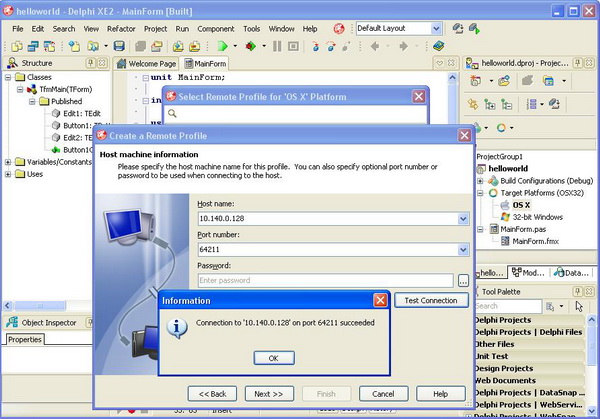This screenshot has height=419, width=600.
Task: Click the Tool Palette scroll up arrow
Action: [592, 319]
